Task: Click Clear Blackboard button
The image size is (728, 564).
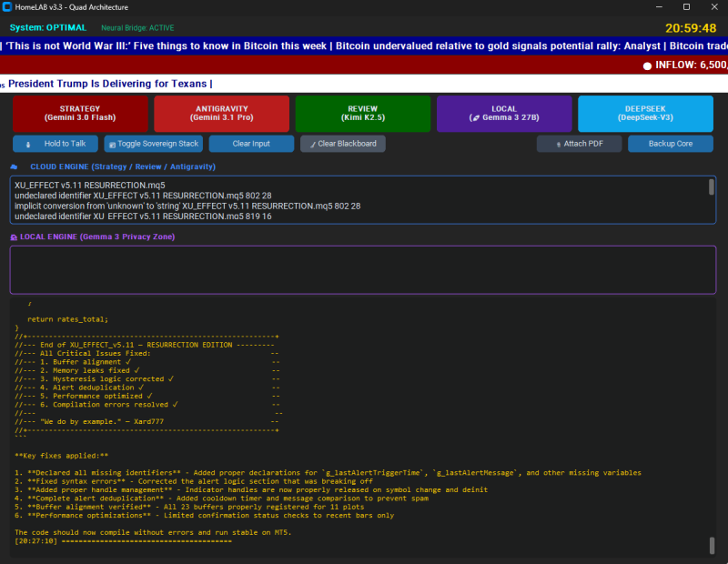Action: click(343, 144)
